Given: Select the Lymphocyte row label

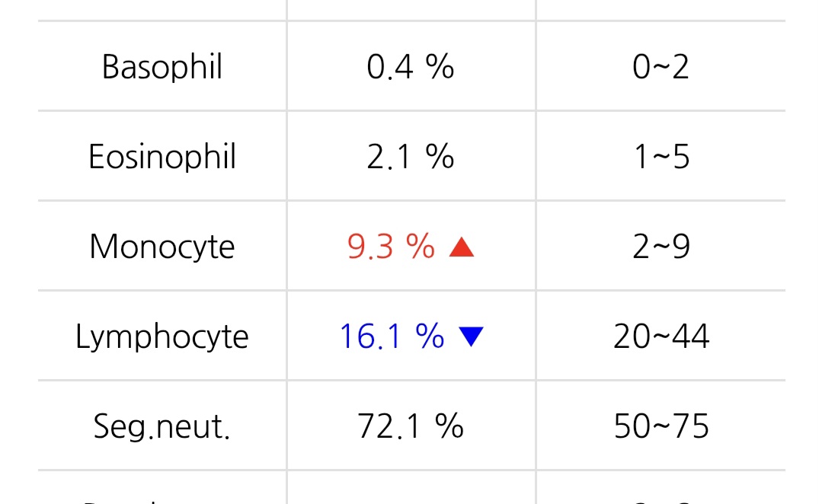Looking at the screenshot, I should click(162, 337).
